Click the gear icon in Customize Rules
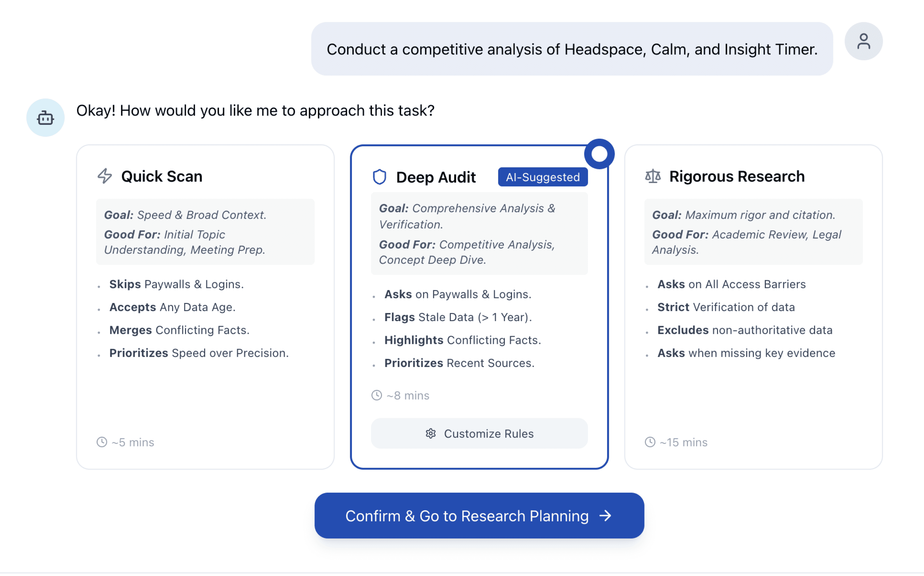 tap(430, 434)
